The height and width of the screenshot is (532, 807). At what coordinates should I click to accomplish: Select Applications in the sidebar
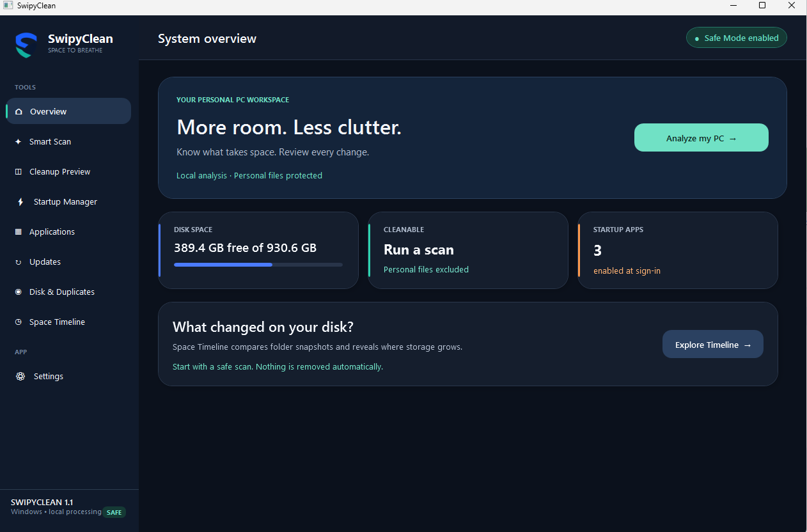pyautogui.click(x=68, y=231)
